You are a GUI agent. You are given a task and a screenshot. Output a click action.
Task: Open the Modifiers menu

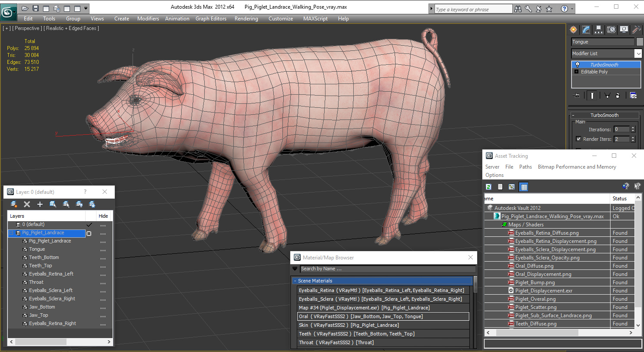148,19
